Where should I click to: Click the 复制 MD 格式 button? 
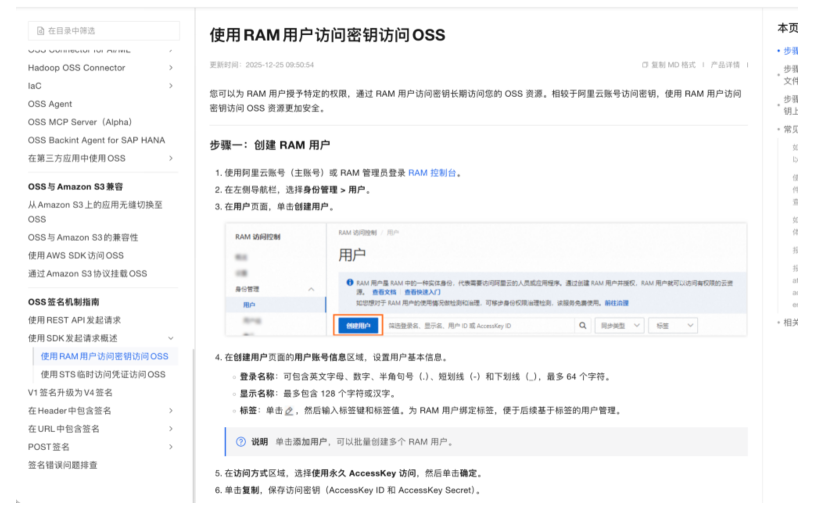pos(669,65)
